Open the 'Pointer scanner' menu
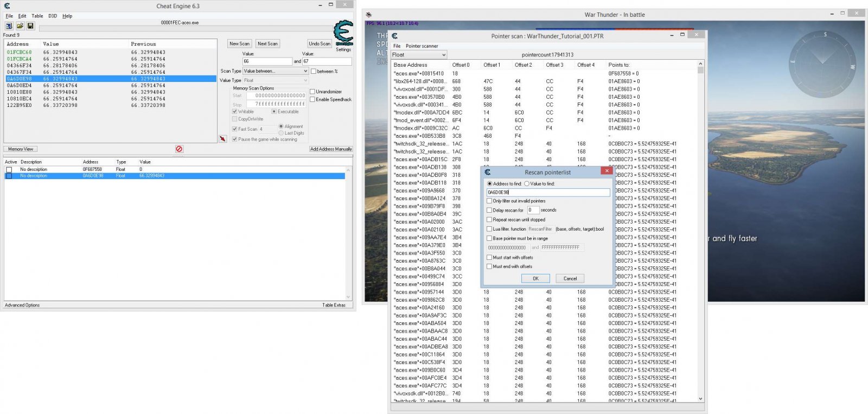The image size is (868, 414). pyautogui.click(x=422, y=46)
